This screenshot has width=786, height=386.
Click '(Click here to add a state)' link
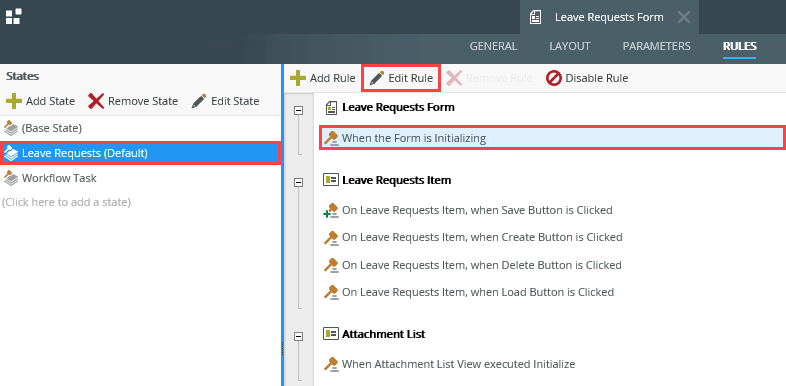coord(66,203)
